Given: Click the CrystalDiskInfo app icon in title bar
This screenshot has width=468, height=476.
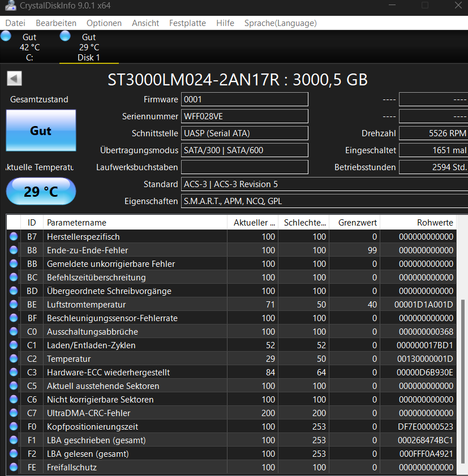Looking at the screenshot, I should pos(11,5).
